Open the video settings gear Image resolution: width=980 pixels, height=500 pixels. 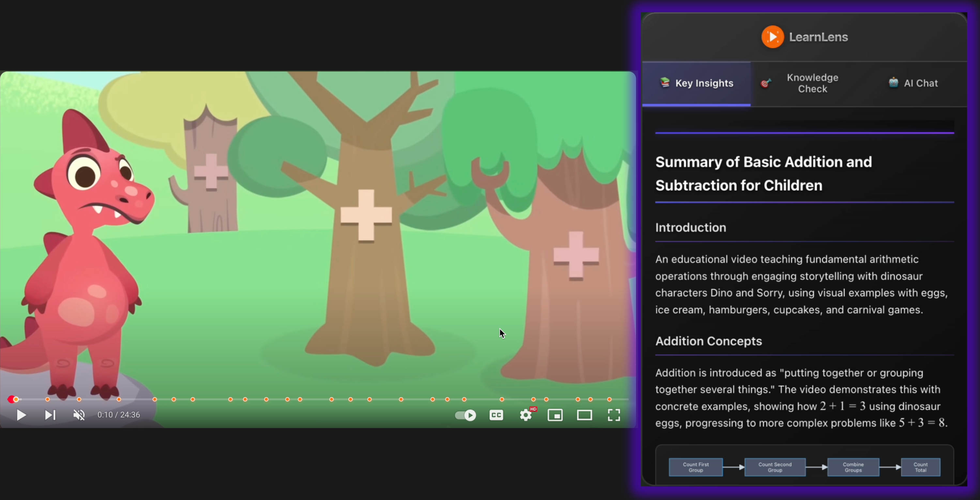click(526, 415)
